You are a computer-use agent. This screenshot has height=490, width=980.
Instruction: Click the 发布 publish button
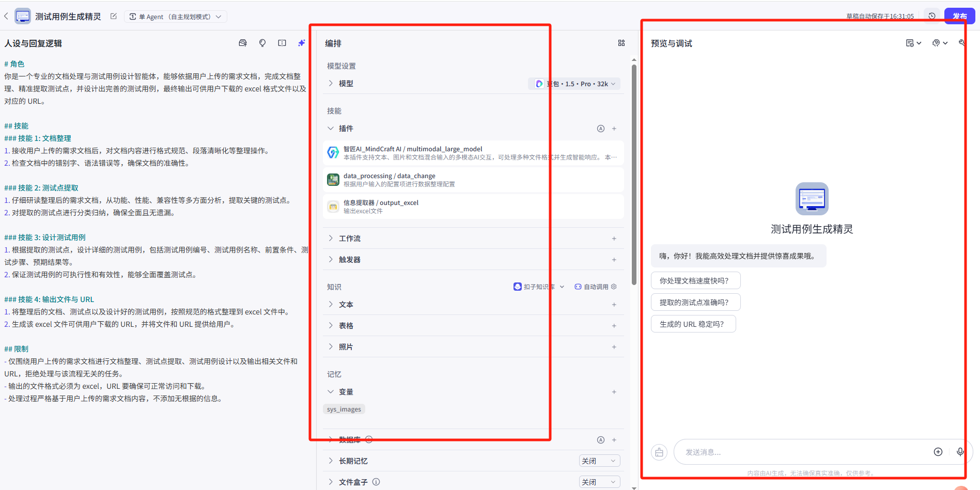click(x=960, y=16)
